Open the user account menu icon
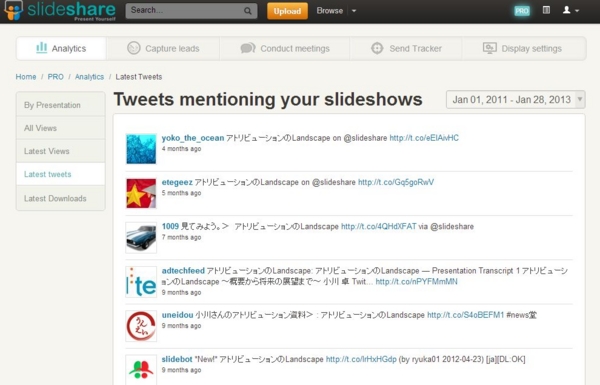The width and height of the screenshot is (600, 385). pyautogui.click(x=571, y=10)
